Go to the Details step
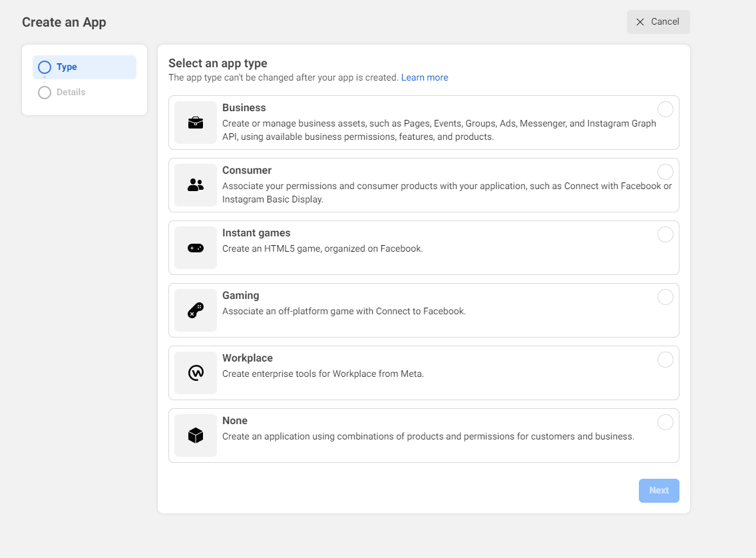This screenshot has width=756, height=558. [71, 92]
